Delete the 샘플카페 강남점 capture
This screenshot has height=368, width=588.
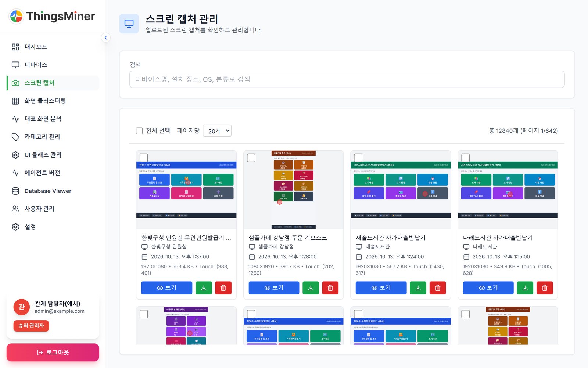pos(330,288)
